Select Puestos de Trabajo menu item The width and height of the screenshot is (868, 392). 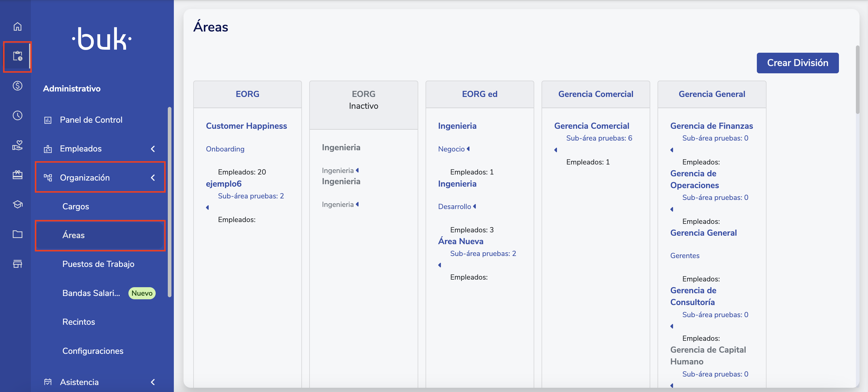[x=98, y=264]
